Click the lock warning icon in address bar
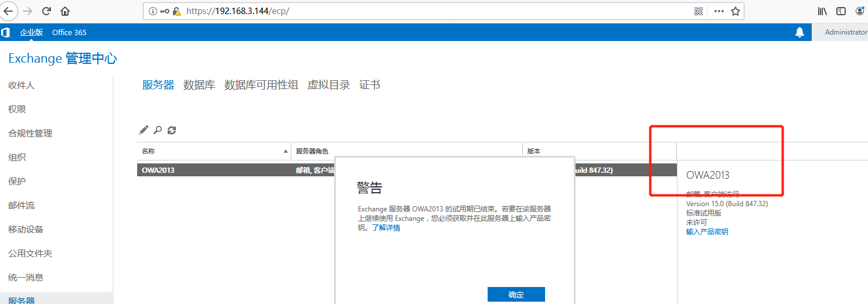The image size is (868, 304). click(x=176, y=11)
